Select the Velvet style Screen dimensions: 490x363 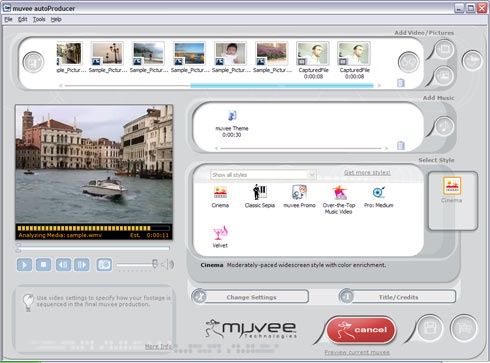tap(220, 237)
